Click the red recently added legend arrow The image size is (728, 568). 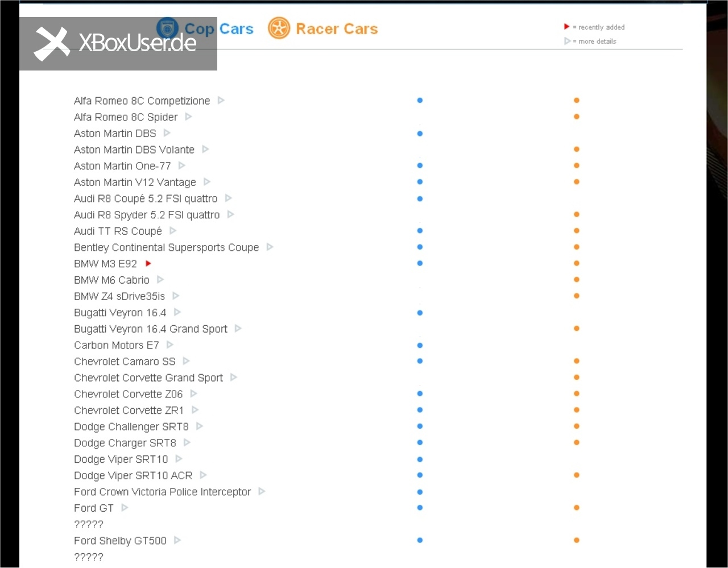coord(566,27)
